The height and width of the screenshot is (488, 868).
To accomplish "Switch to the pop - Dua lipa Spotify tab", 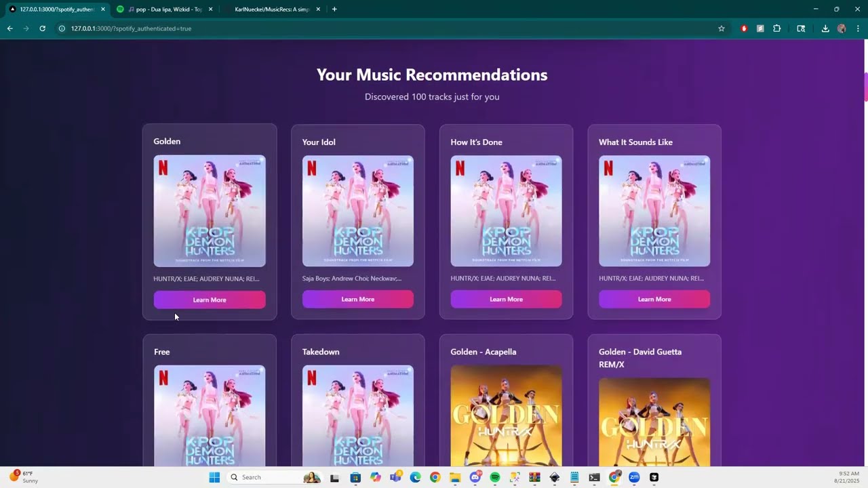I will (x=163, y=9).
